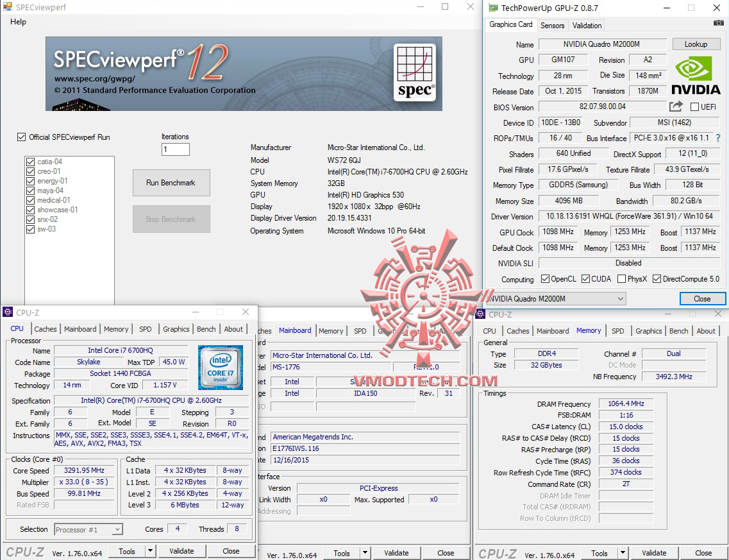The height and width of the screenshot is (560, 729).
Task: Switch to the Sensors tab in GPU-Z
Action: tap(552, 26)
